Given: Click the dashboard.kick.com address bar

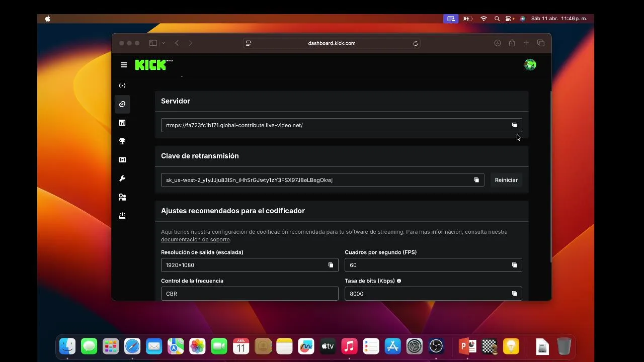Looking at the screenshot, I should 332,43.
